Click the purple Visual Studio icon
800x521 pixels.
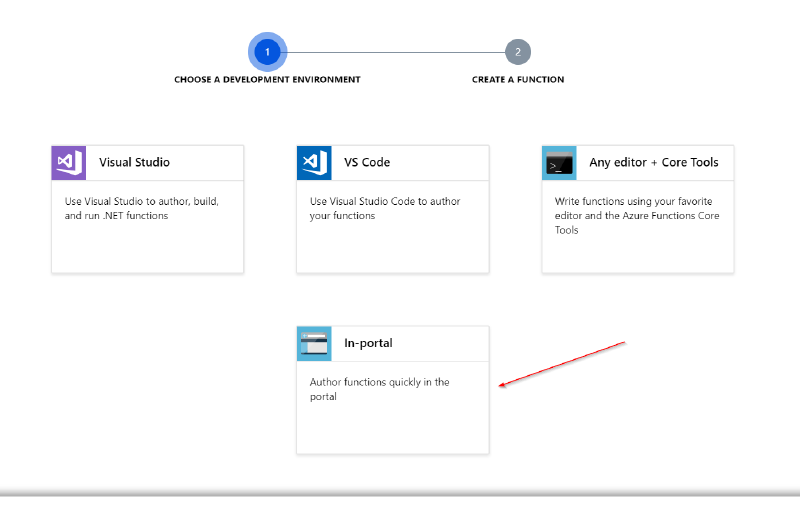point(69,163)
